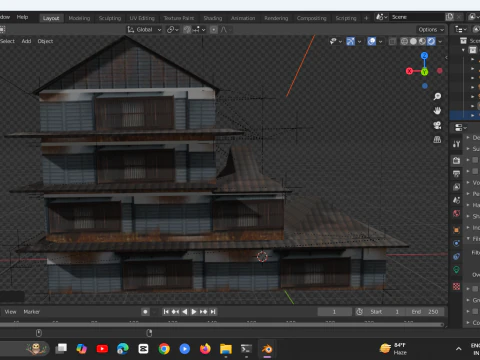Viewport: 480px width, 360px height.
Task: Open the Help menu
Action: (22, 17)
